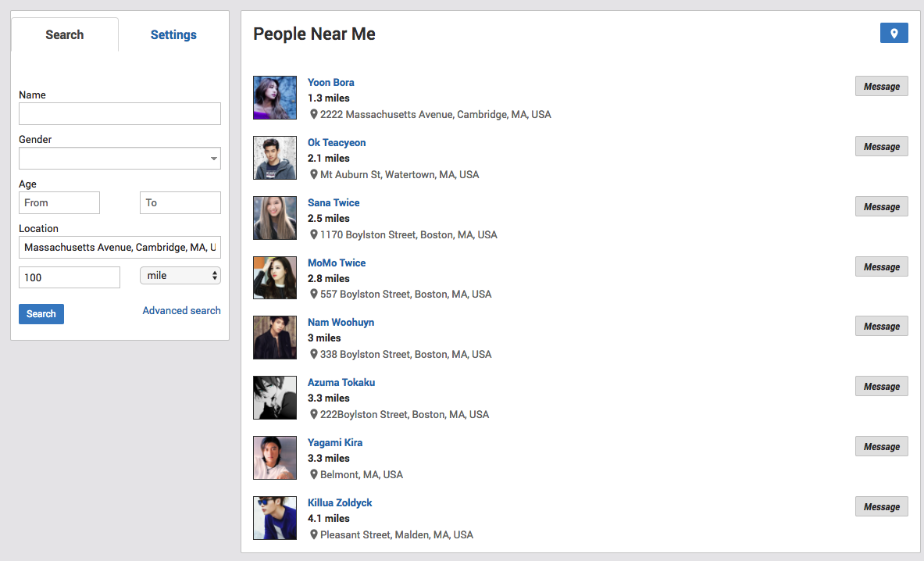This screenshot has width=924, height=561.
Task: Select the Search tab
Action: point(65,34)
